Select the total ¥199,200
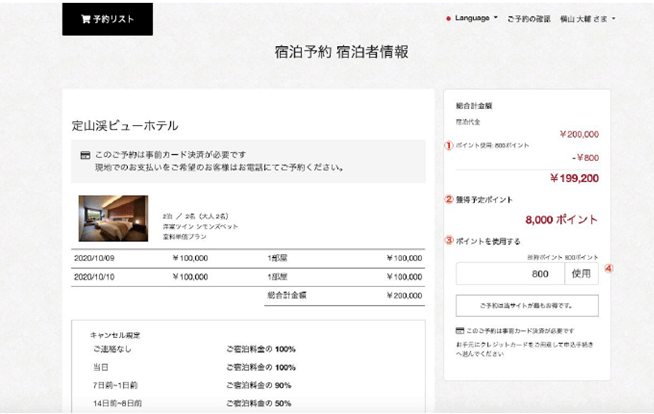Image resolution: width=654 pixels, height=414 pixels. [574, 178]
